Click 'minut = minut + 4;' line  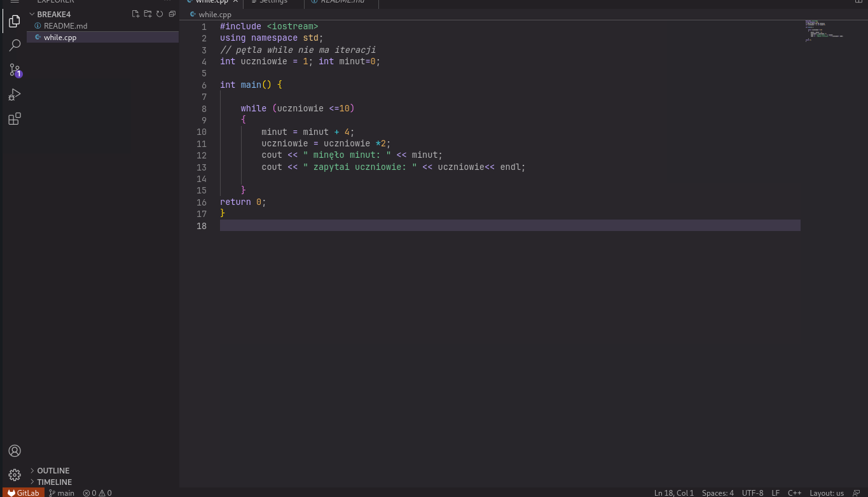click(x=308, y=132)
